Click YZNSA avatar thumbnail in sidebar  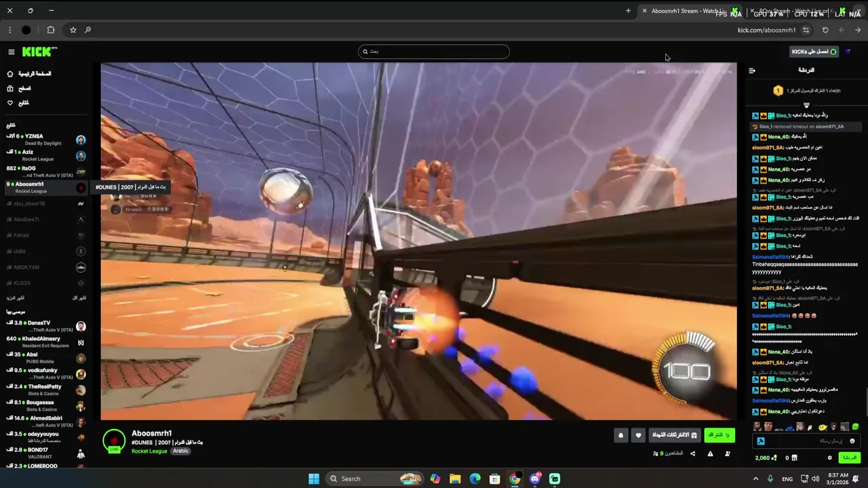(x=81, y=140)
